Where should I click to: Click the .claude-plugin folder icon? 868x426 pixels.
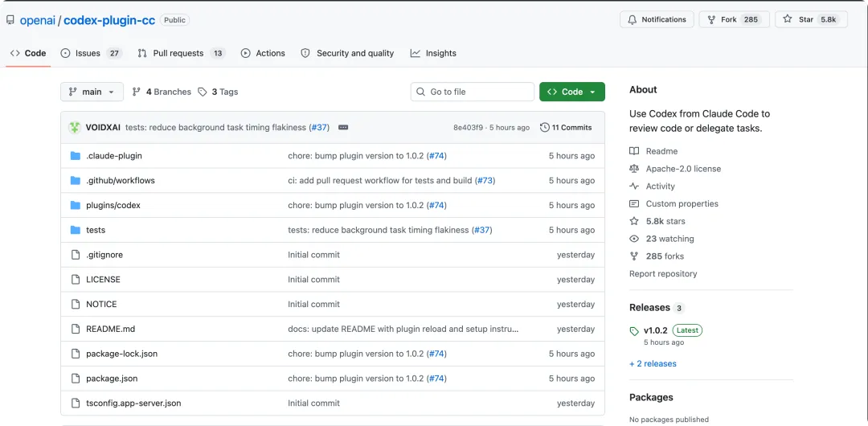(76, 156)
